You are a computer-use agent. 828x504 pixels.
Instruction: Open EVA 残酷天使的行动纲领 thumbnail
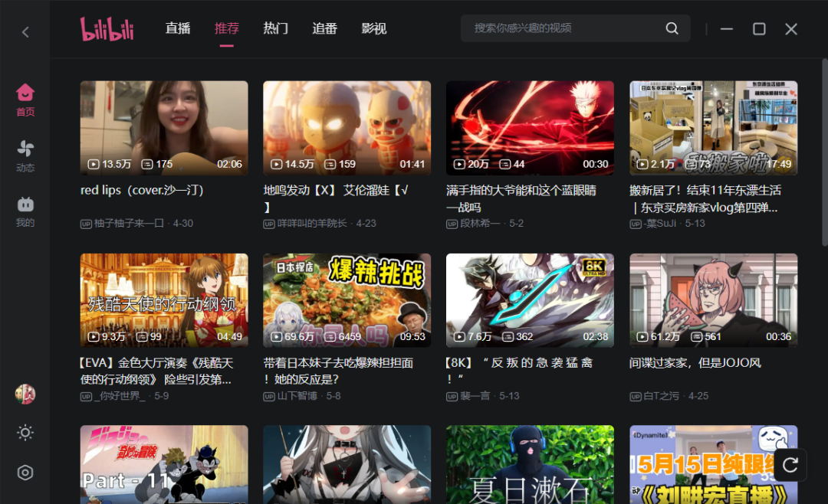pyautogui.click(x=164, y=300)
